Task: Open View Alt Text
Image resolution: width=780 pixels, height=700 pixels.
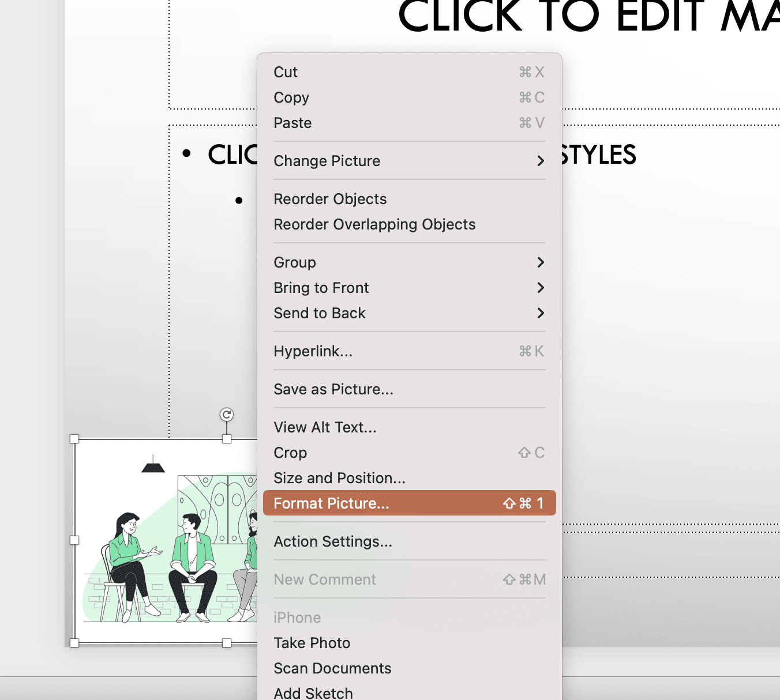Action: tap(325, 427)
